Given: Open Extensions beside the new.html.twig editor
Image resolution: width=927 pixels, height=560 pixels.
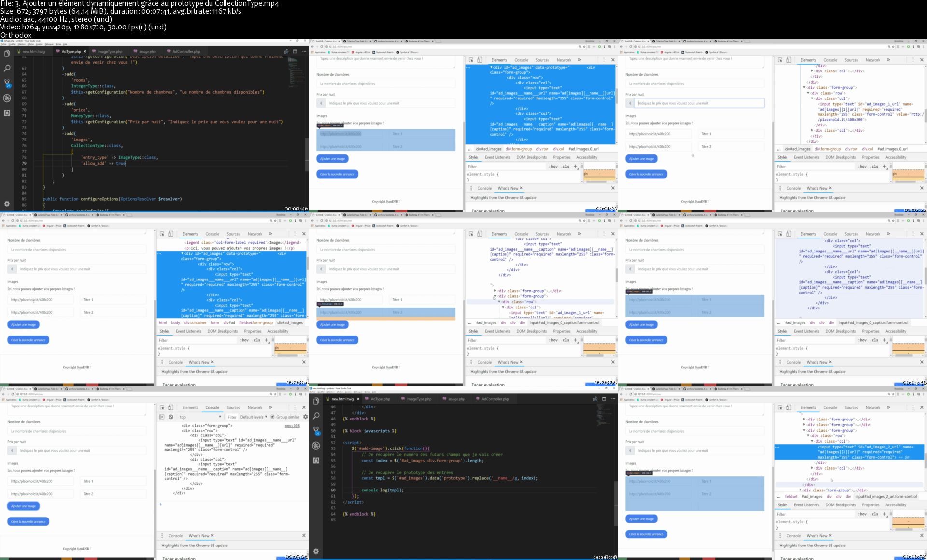Looking at the screenshot, I should [316, 461].
